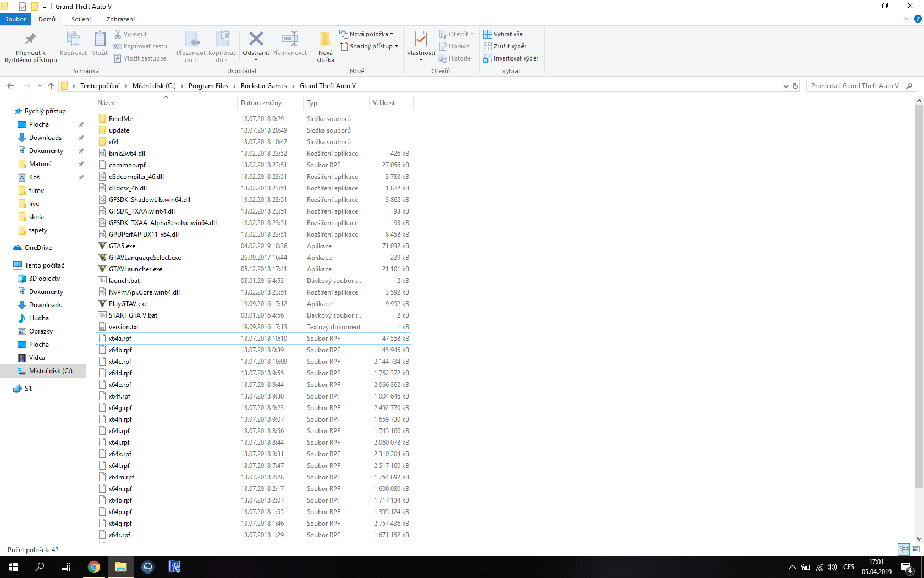Sort files by Datum změny column

[x=270, y=103]
